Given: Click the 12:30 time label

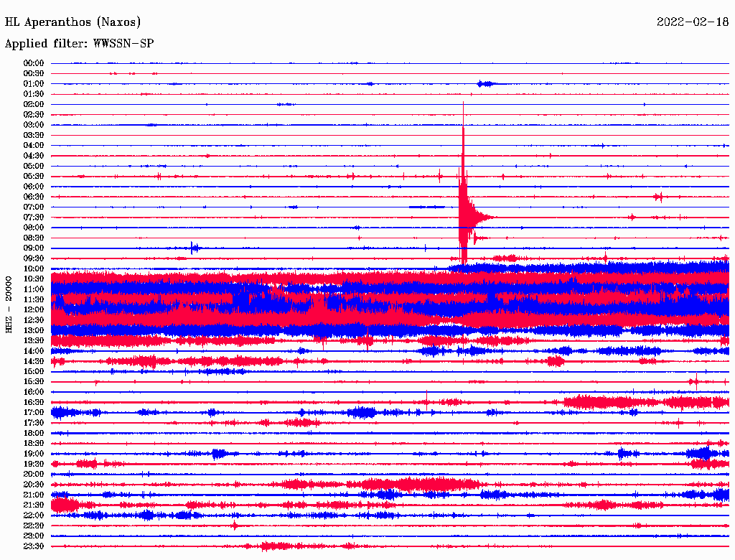Looking at the screenshot, I should click(34, 320).
